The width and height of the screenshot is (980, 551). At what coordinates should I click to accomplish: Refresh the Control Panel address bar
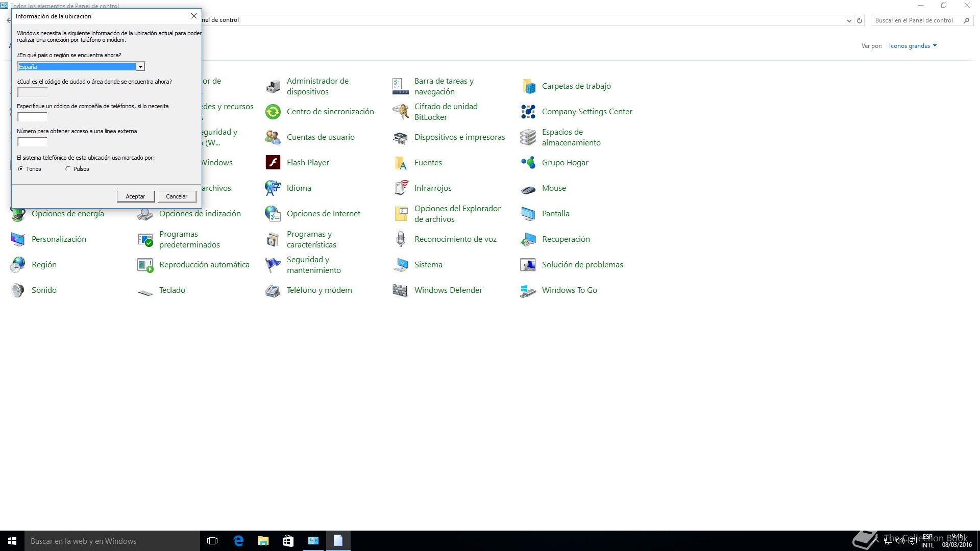click(860, 20)
